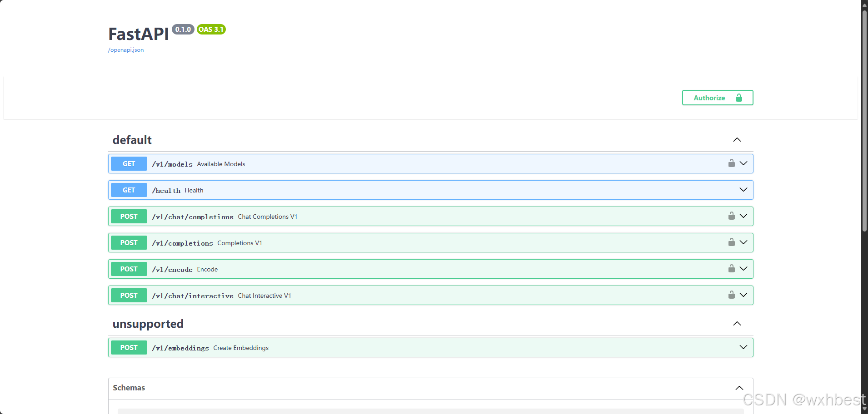Expand the /v1/chat/completions chevron

743,216
